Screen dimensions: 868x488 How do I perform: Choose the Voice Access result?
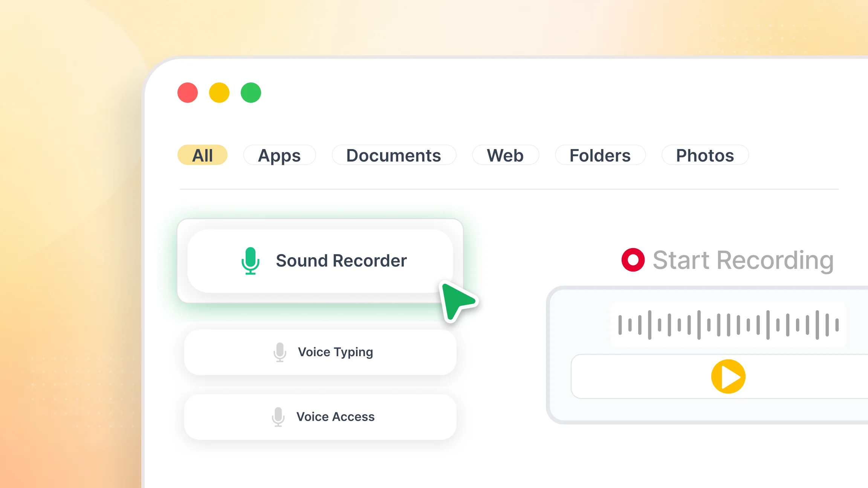click(320, 417)
